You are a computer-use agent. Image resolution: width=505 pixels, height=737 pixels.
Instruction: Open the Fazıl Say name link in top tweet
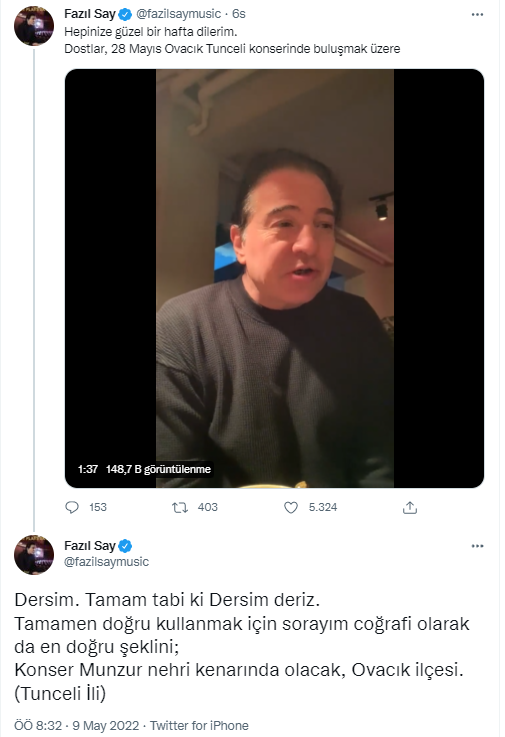point(90,14)
